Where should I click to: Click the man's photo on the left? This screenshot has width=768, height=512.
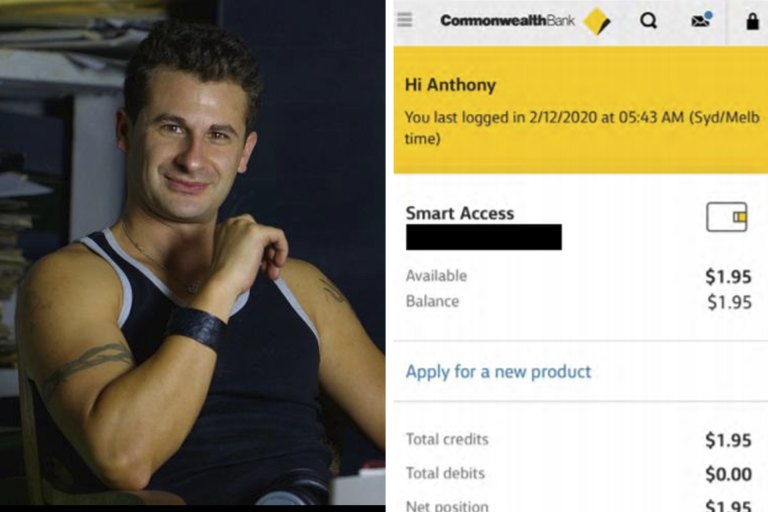click(x=192, y=252)
